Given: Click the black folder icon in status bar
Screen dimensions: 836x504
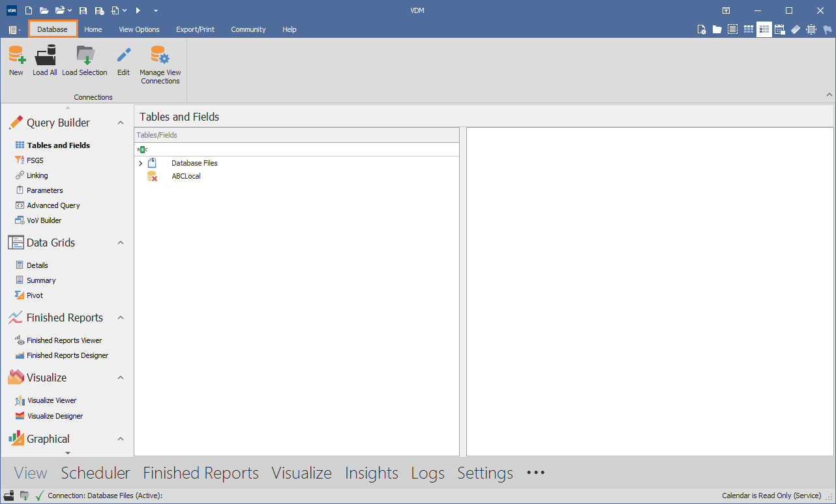Looking at the screenshot, I should (x=10, y=496).
